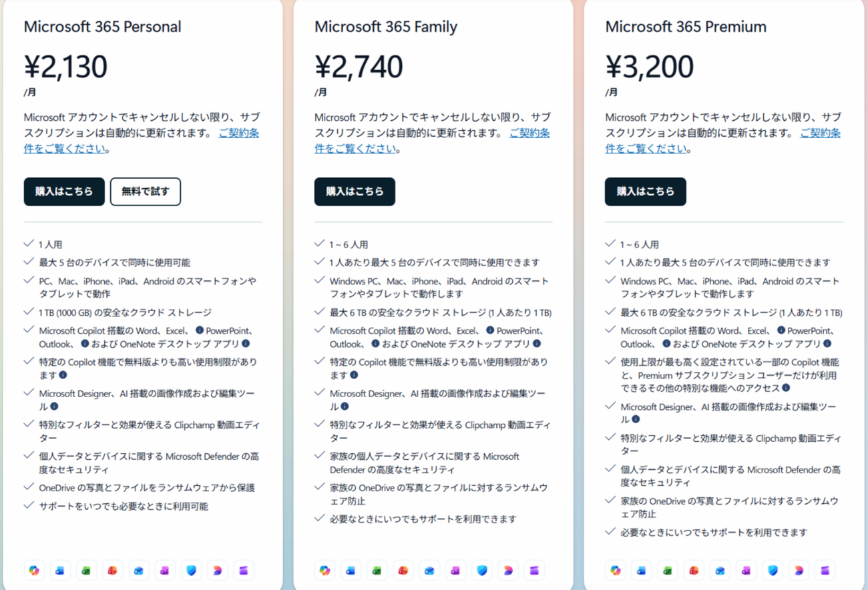
Task: Click 購入はこちら under Microsoft 365 Premium
Action: pyautogui.click(x=645, y=192)
